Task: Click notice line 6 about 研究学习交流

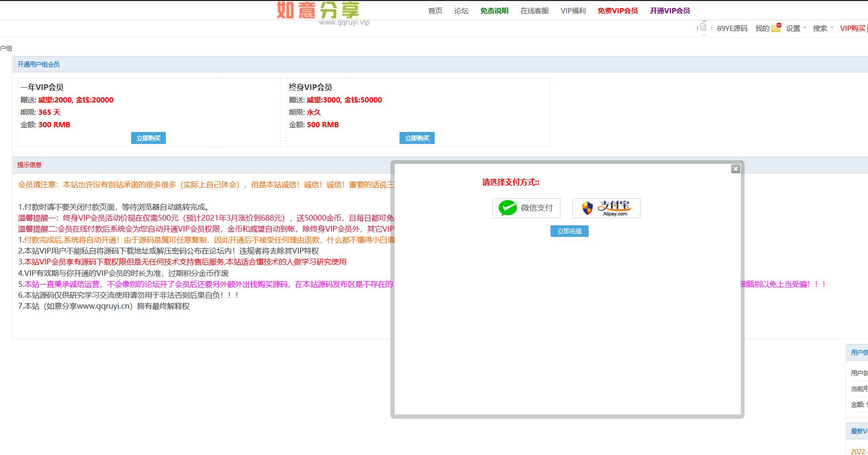Action: pyautogui.click(x=129, y=295)
